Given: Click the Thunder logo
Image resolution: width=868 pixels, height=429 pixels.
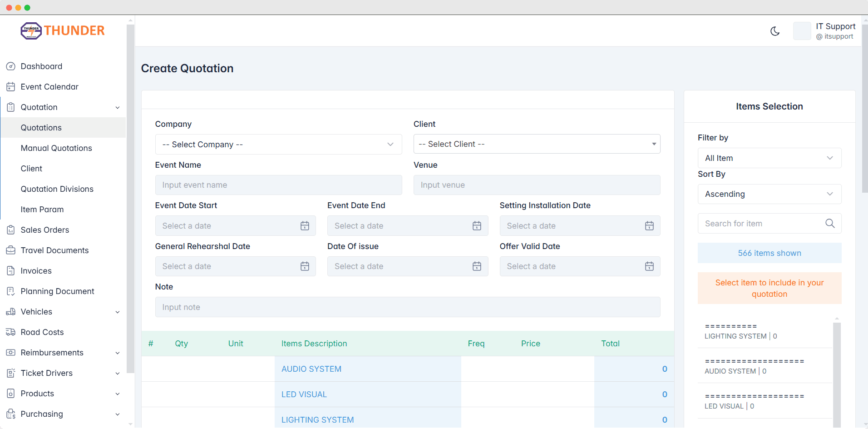Looking at the screenshot, I should [x=63, y=30].
